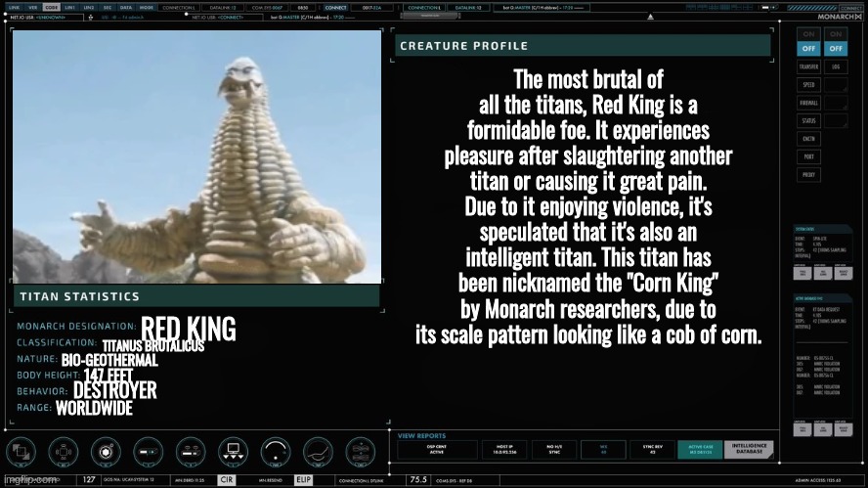Click the empty field next to FIREWALL

click(836, 103)
